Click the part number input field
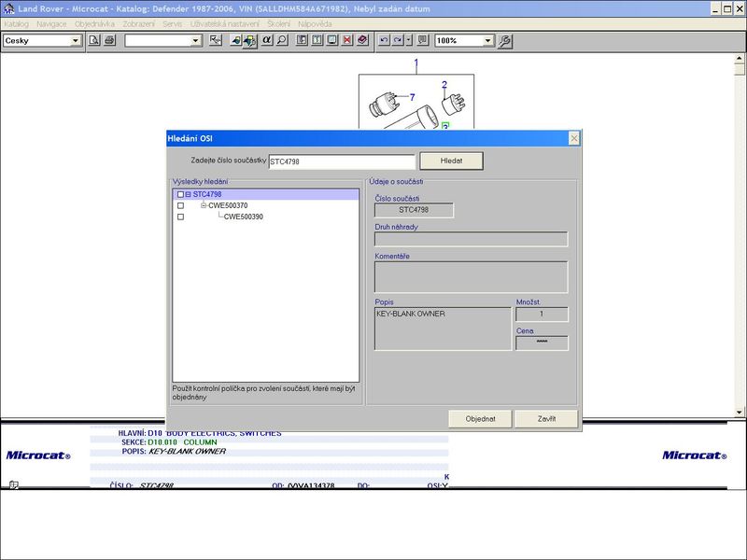The width and height of the screenshot is (747, 560). point(341,161)
